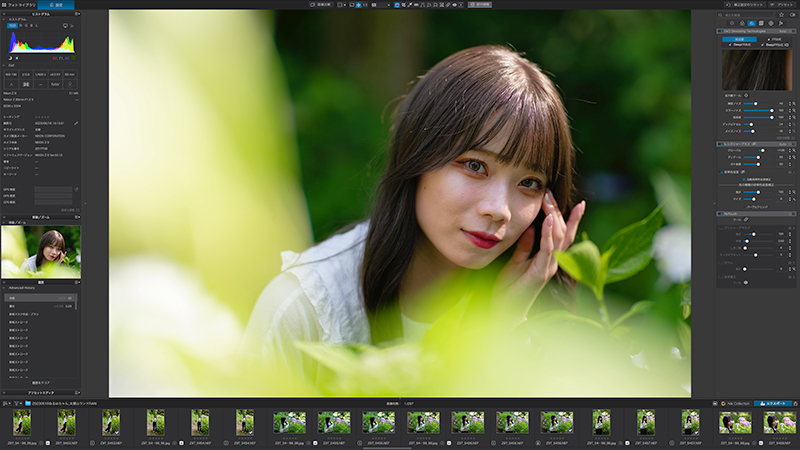Select the RGB histogram channel tab
This screenshot has width=800, height=450.
tap(12, 26)
